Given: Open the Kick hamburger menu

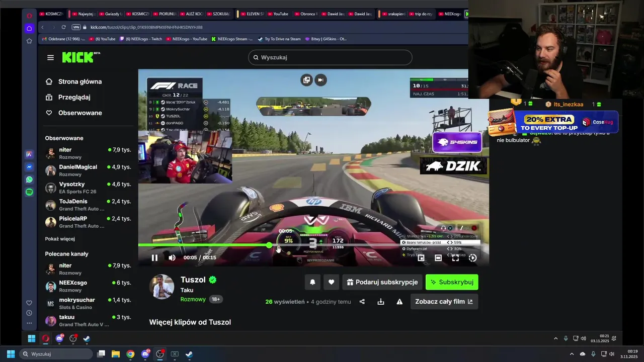Looking at the screenshot, I should pyautogui.click(x=50, y=57).
